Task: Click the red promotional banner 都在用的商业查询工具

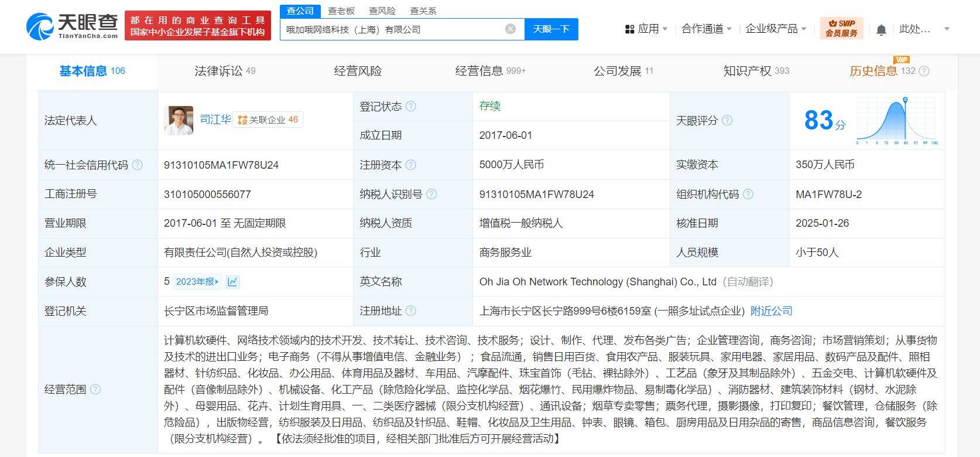Action: tap(197, 25)
